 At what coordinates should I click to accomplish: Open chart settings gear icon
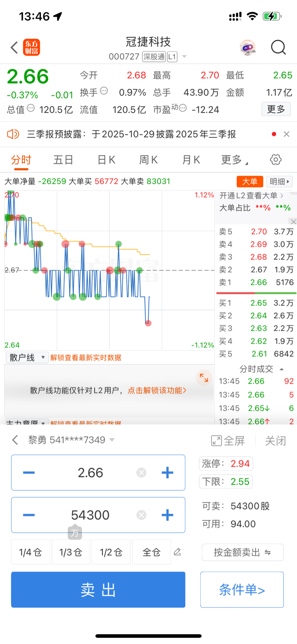(x=276, y=160)
